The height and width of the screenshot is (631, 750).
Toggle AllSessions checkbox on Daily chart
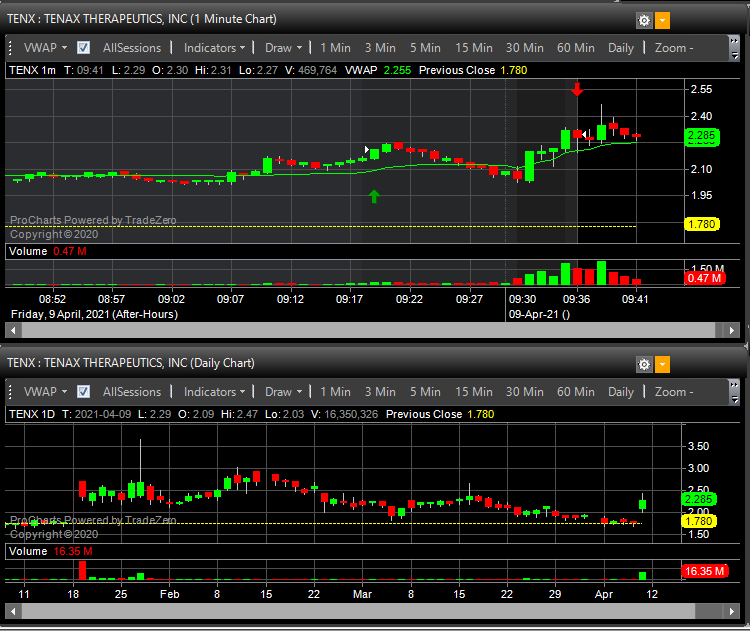(84, 392)
